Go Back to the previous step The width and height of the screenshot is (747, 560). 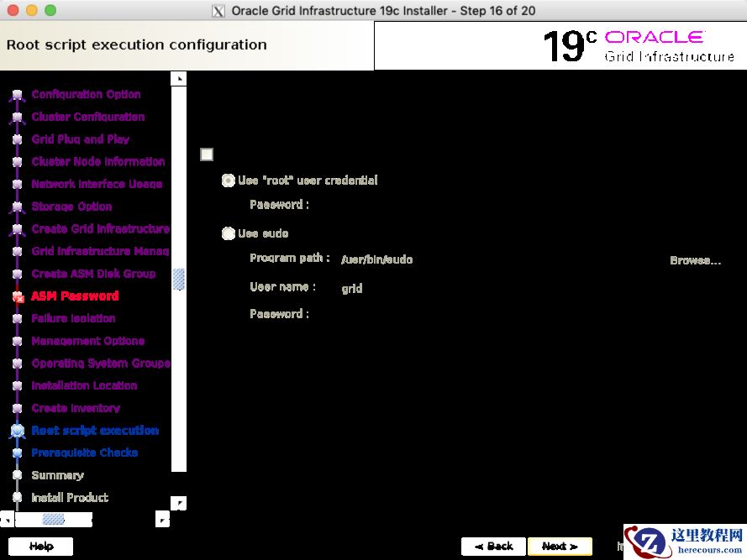tap(493, 547)
